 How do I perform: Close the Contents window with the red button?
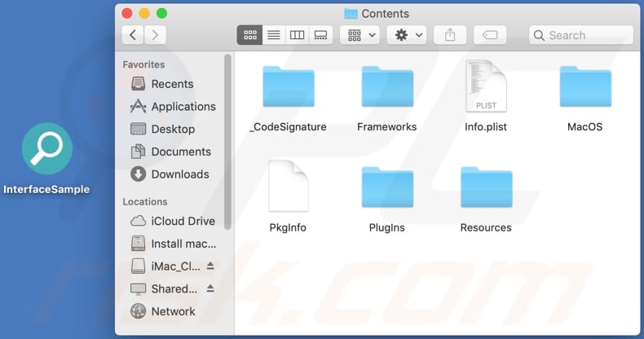(x=127, y=14)
